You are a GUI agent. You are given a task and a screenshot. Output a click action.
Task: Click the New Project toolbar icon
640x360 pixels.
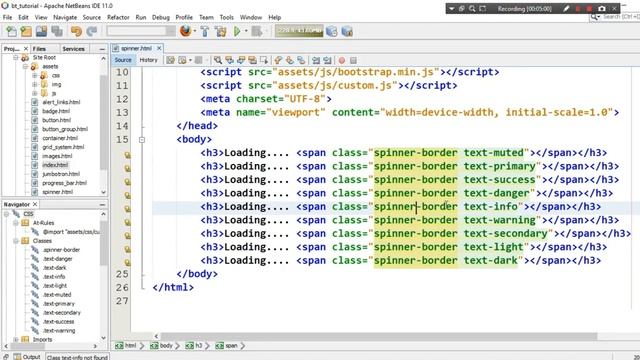tap(26, 31)
